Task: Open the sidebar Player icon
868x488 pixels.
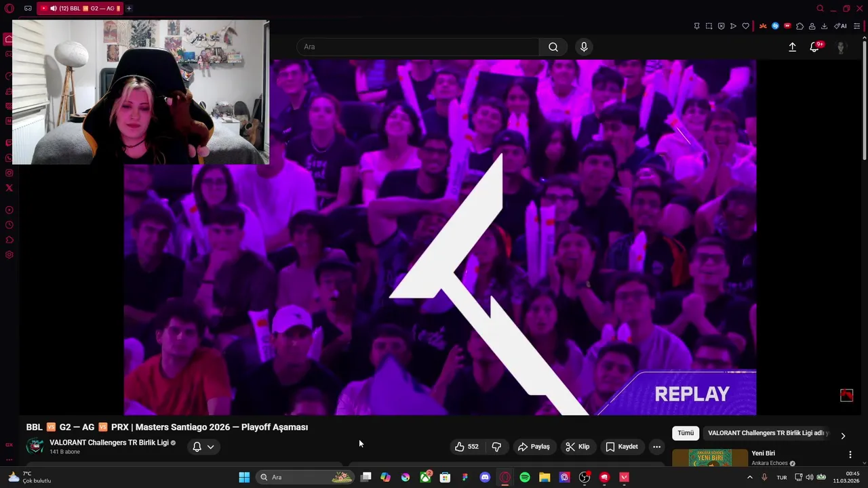Action: click(9, 210)
